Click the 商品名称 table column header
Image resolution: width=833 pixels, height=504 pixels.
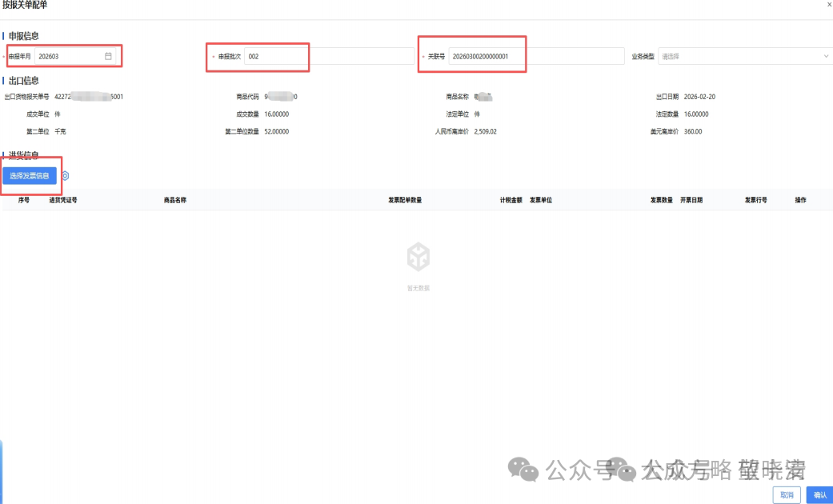coord(174,200)
